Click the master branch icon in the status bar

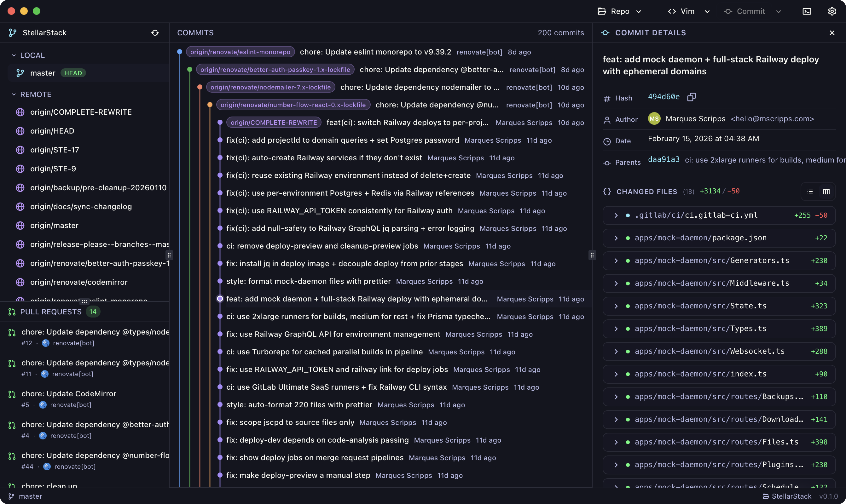tap(11, 496)
